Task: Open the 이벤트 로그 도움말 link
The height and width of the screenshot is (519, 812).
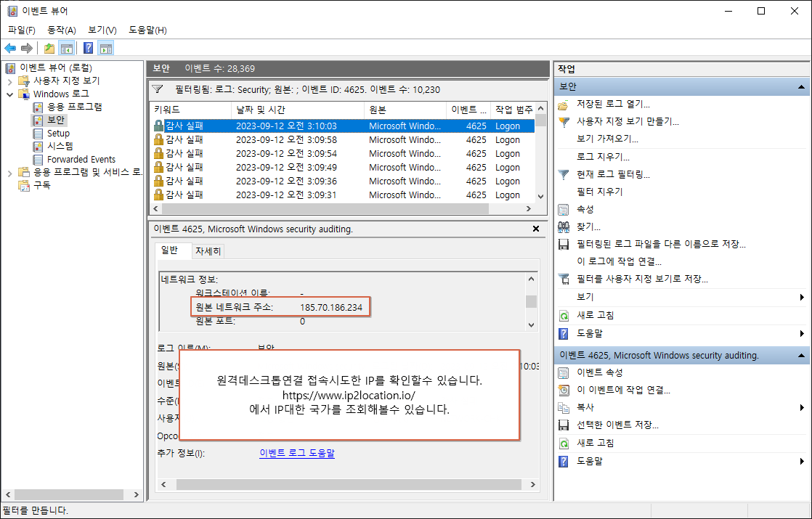Action: coord(297,453)
